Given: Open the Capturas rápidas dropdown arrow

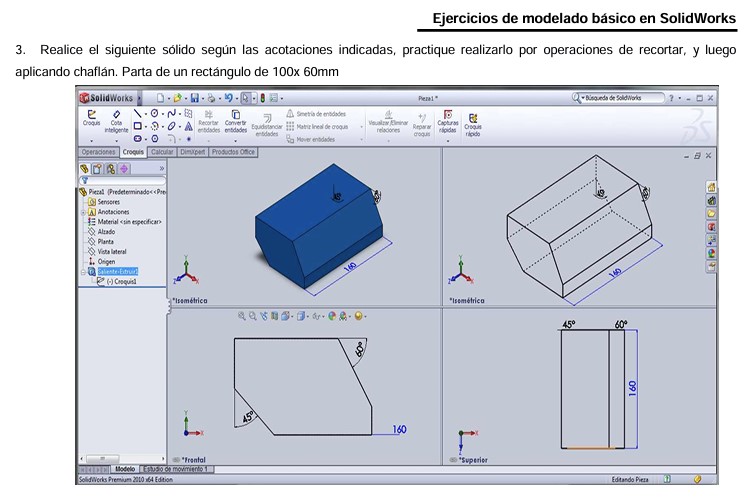Looking at the screenshot, I should pyautogui.click(x=448, y=141).
